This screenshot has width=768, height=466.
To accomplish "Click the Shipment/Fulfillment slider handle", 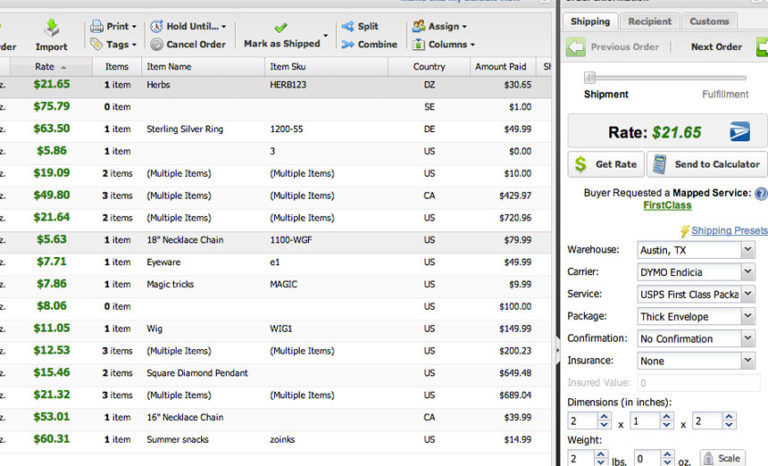I will 590,77.
